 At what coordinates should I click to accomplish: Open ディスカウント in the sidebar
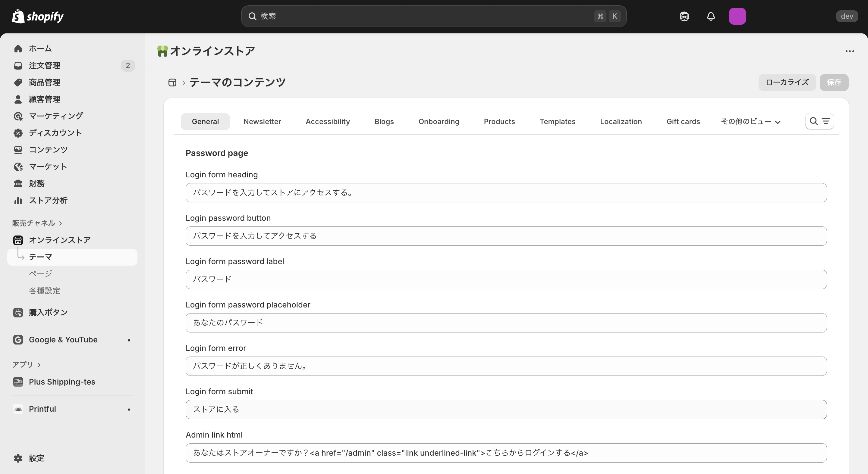click(x=55, y=133)
